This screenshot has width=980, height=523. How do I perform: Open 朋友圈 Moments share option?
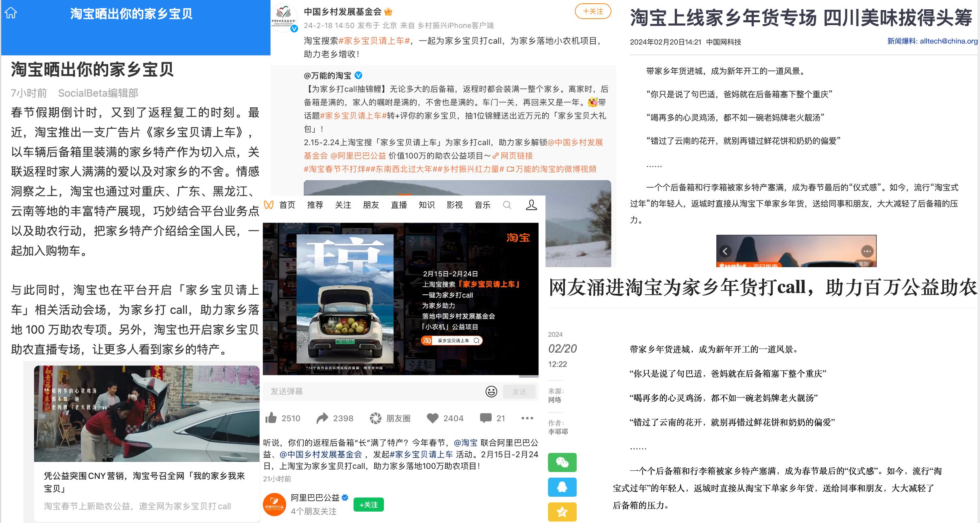click(390, 418)
